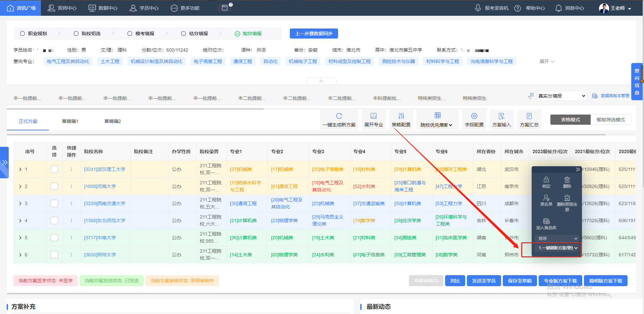The image size is (644, 314).
Task: Open the 排序 sorting dropdown
Action: 556,238
